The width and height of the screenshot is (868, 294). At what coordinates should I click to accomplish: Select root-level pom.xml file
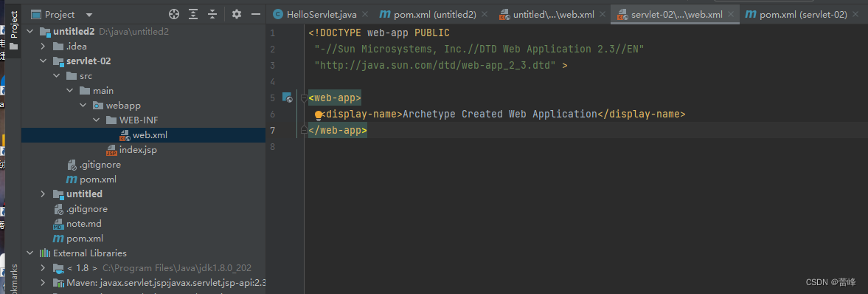pyautogui.click(x=78, y=239)
